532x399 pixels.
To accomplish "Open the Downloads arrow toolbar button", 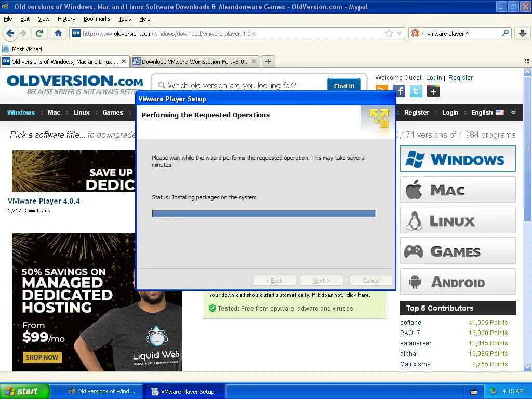I will click(523, 33).
